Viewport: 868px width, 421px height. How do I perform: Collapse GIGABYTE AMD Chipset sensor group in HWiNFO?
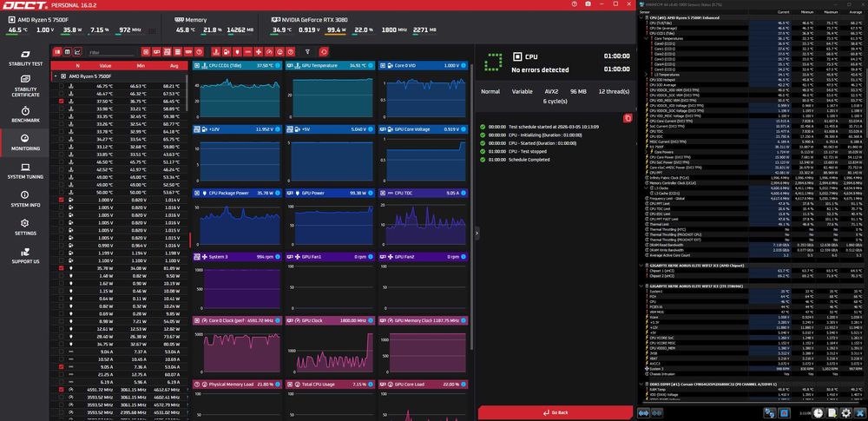tap(641, 266)
